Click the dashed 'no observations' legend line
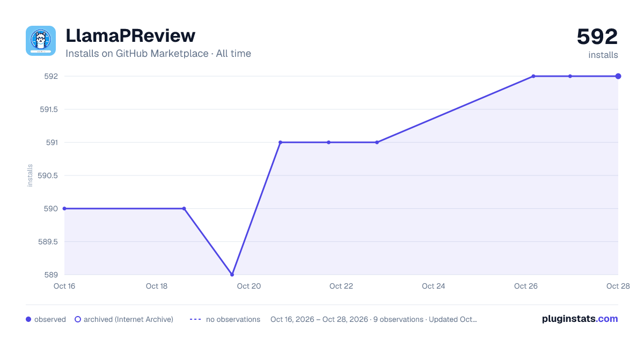The height and width of the screenshot is (338, 644). click(195, 319)
